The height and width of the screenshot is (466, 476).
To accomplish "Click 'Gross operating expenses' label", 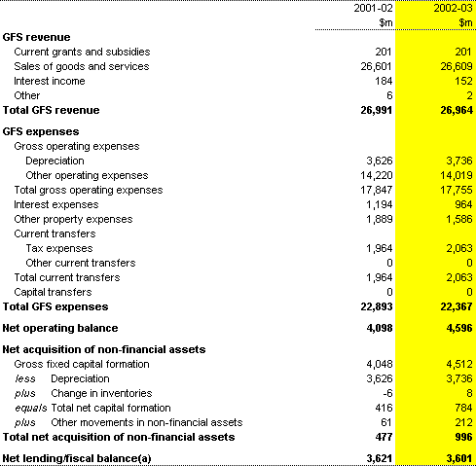I will point(77,147).
